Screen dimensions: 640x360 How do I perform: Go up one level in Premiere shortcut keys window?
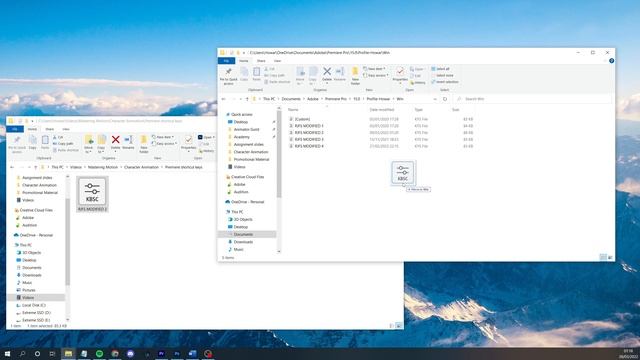[36, 167]
